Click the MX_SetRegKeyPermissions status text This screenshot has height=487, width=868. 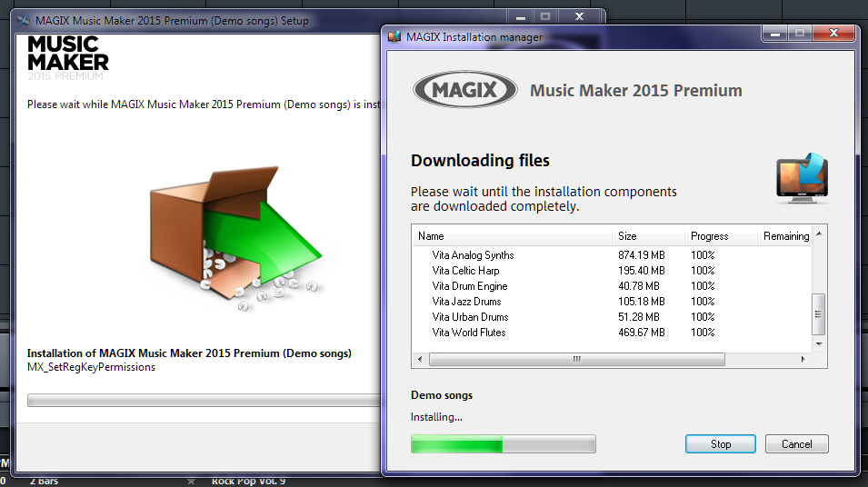coord(91,367)
